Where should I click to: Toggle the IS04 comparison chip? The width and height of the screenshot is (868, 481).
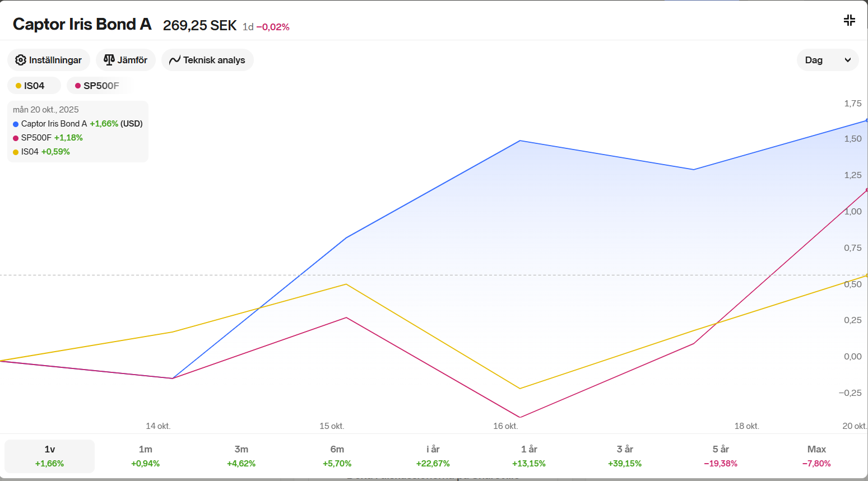(x=34, y=86)
